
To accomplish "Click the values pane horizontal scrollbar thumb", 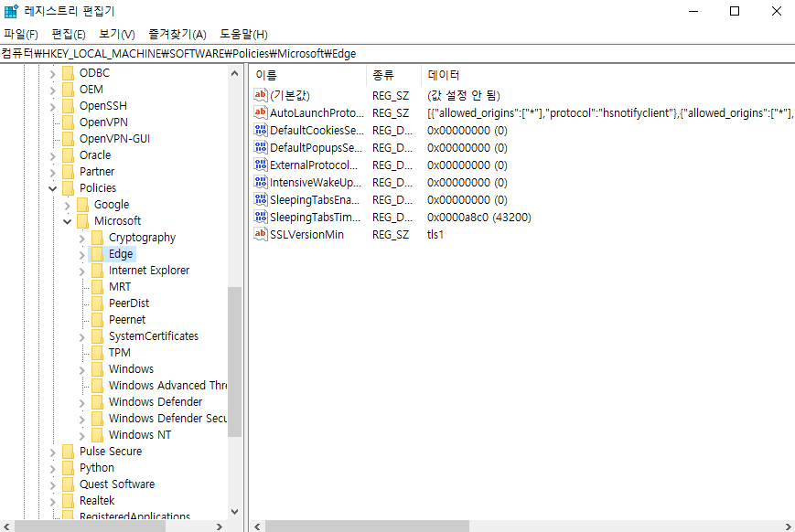I will 367,526.
